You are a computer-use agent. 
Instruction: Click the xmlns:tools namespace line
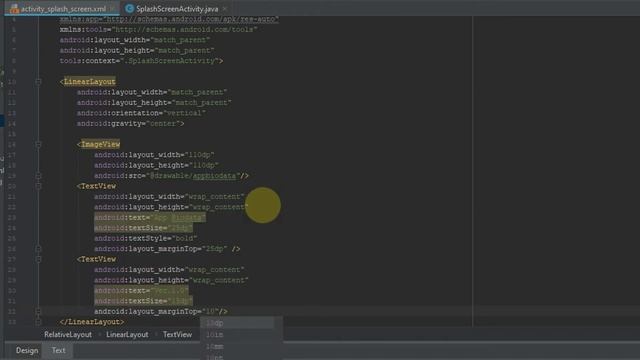coord(158,29)
